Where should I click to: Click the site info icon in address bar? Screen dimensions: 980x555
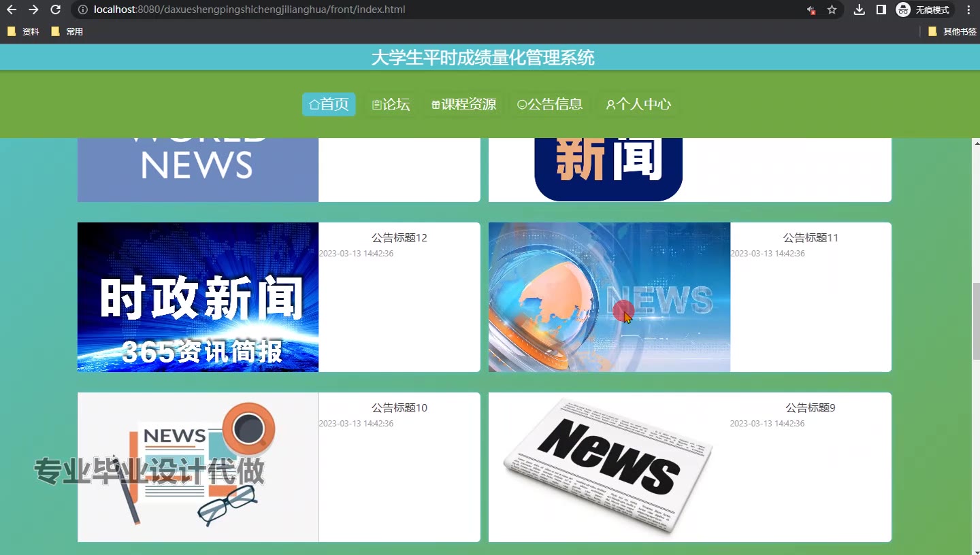[82, 10]
